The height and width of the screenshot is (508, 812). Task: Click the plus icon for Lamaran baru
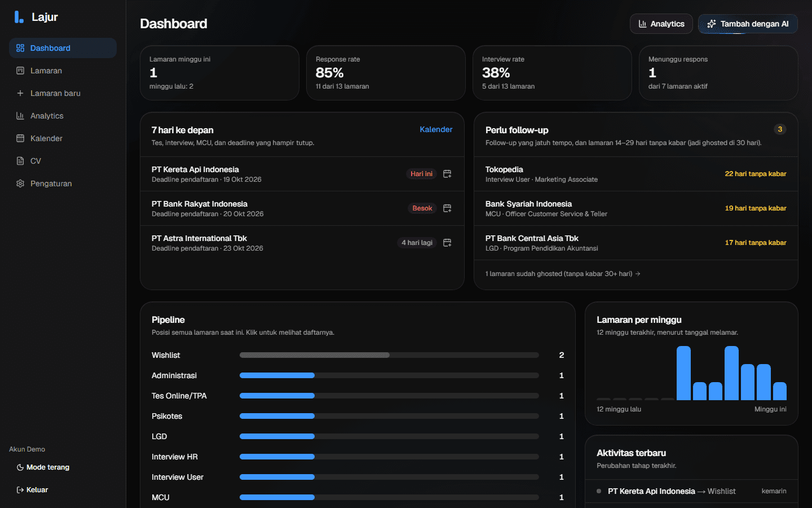point(20,93)
